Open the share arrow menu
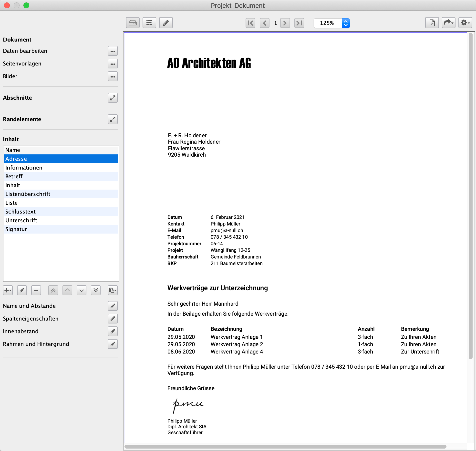The width and height of the screenshot is (476, 451). (449, 23)
